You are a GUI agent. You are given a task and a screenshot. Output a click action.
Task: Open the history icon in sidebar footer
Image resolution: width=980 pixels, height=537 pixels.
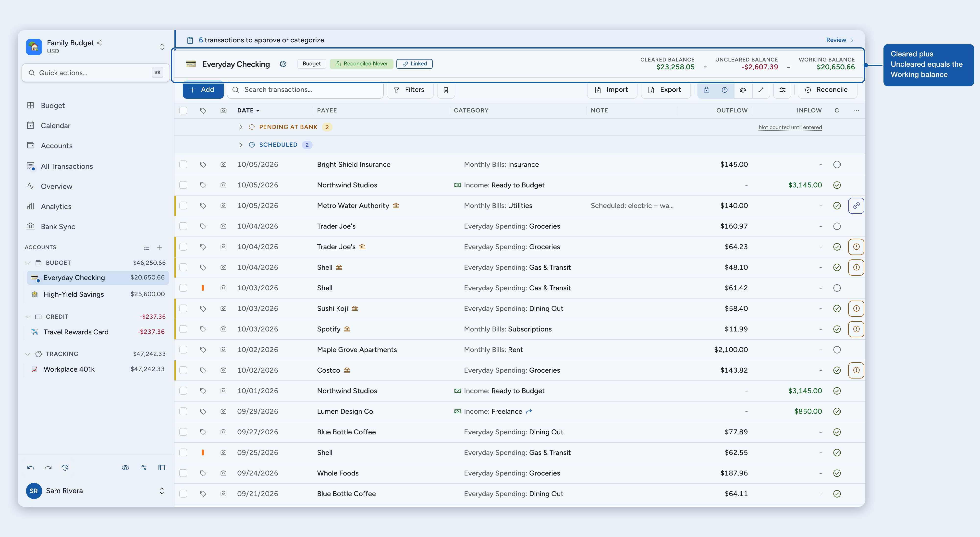point(65,468)
